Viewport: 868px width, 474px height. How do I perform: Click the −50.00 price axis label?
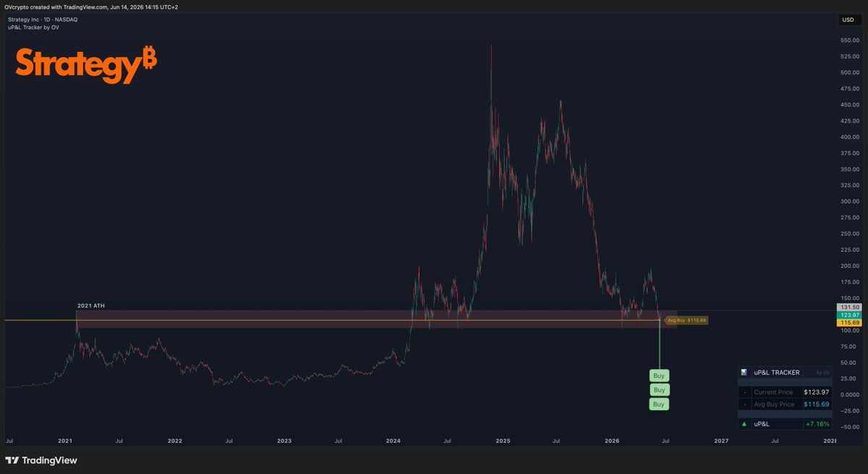click(848, 426)
